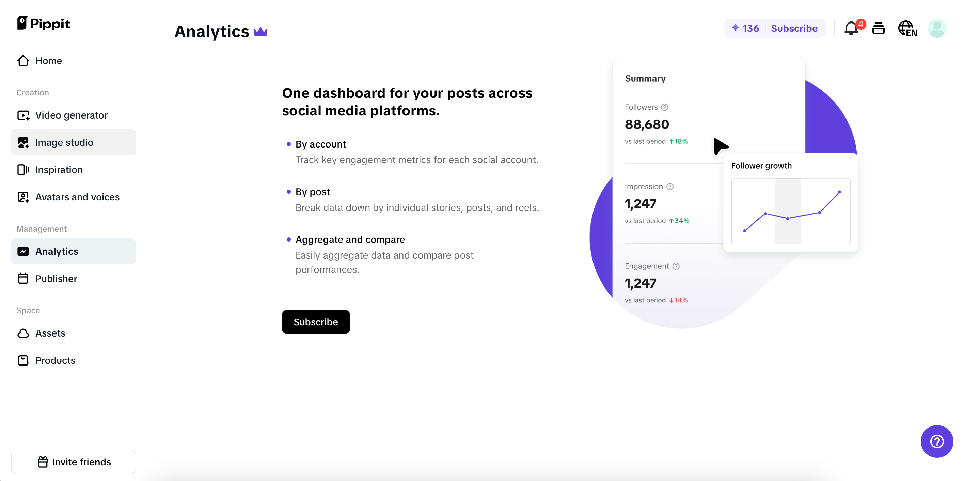Open the notifications bell icon
The width and height of the screenshot is (980, 481).
851,28
